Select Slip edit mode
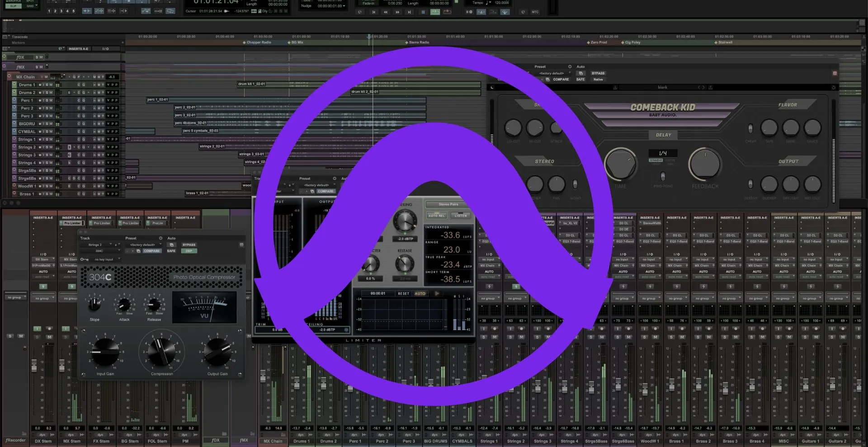 14,6
